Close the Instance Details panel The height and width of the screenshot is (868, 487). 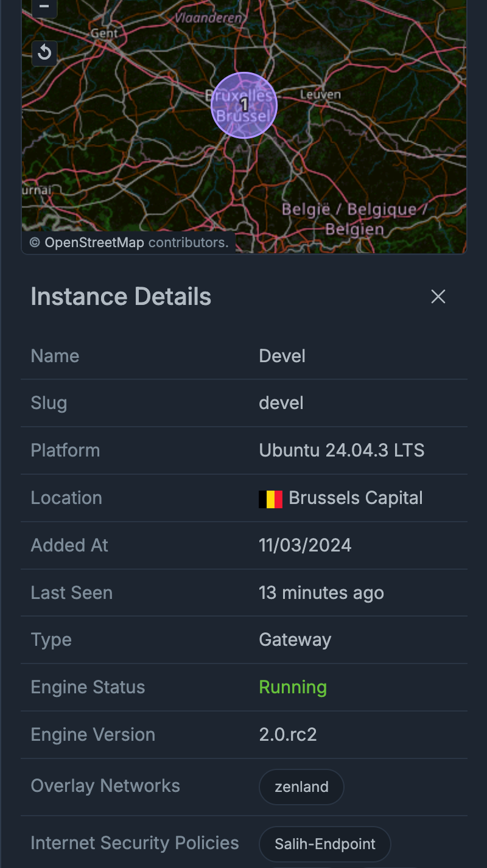pyautogui.click(x=438, y=296)
